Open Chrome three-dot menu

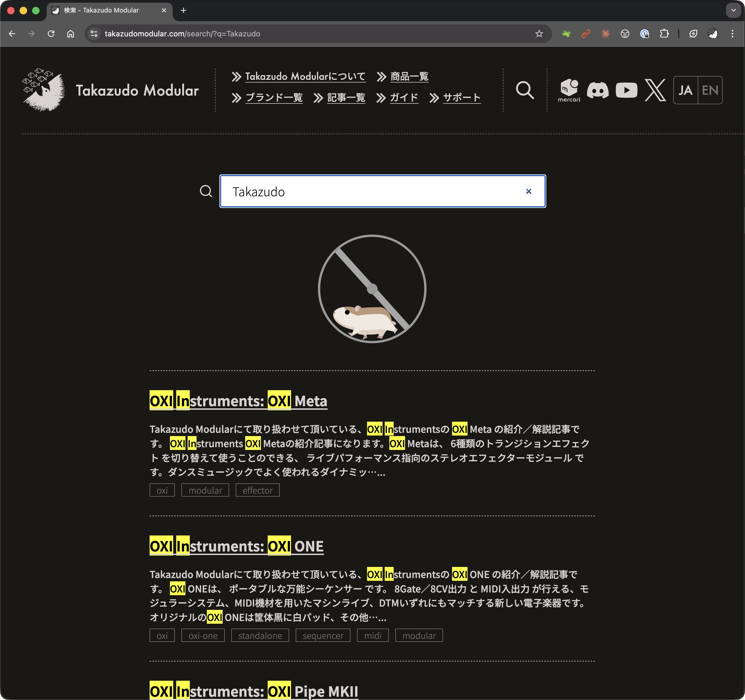[x=732, y=34]
